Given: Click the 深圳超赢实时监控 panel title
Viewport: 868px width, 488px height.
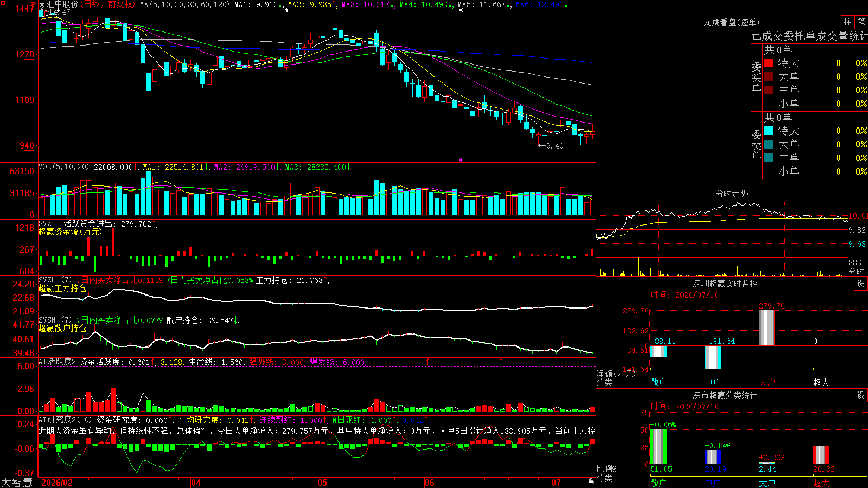Looking at the screenshot, I should click(x=725, y=284).
